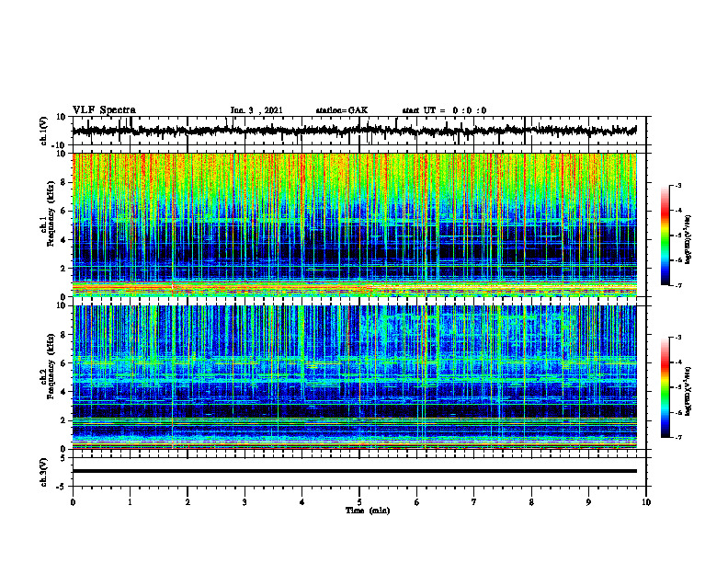The image size is (728, 563).
Task: Click the "5" tick on ch.3(V) axis
Action: 63,458
